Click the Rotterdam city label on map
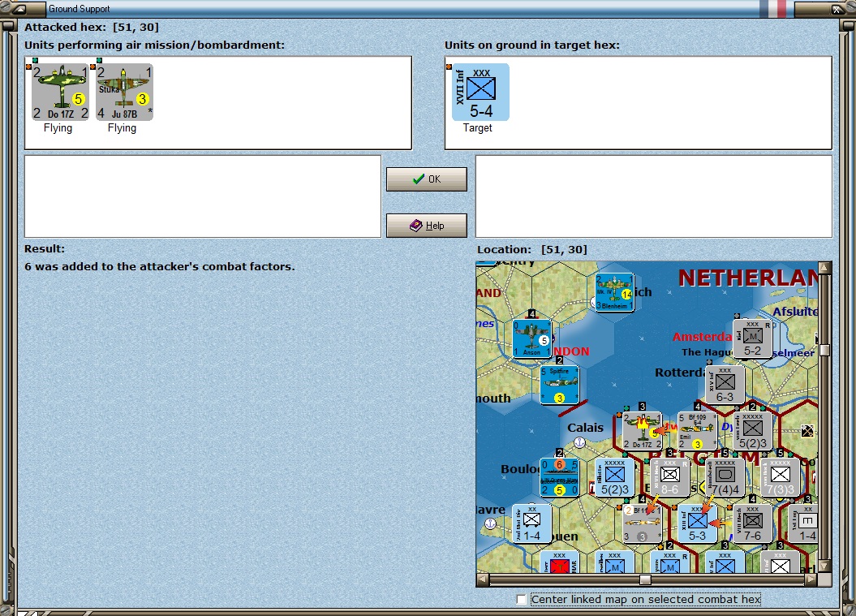The height and width of the screenshot is (616, 856). tap(680, 373)
